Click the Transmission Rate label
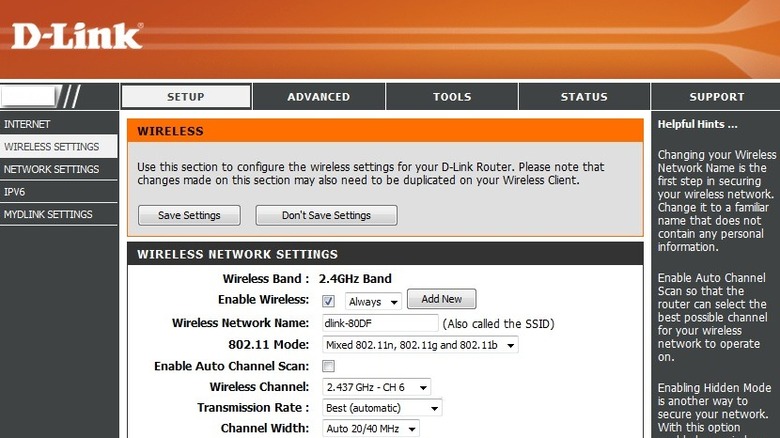The width and height of the screenshot is (780, 438). coord(253,408)
